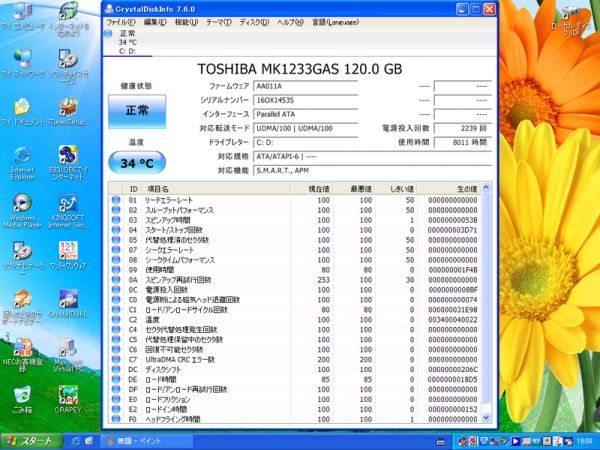Click the シリアルナンバー field
The width and height of the screenshot is (600, 450).
pyautogui.click(x=305, y=100)
